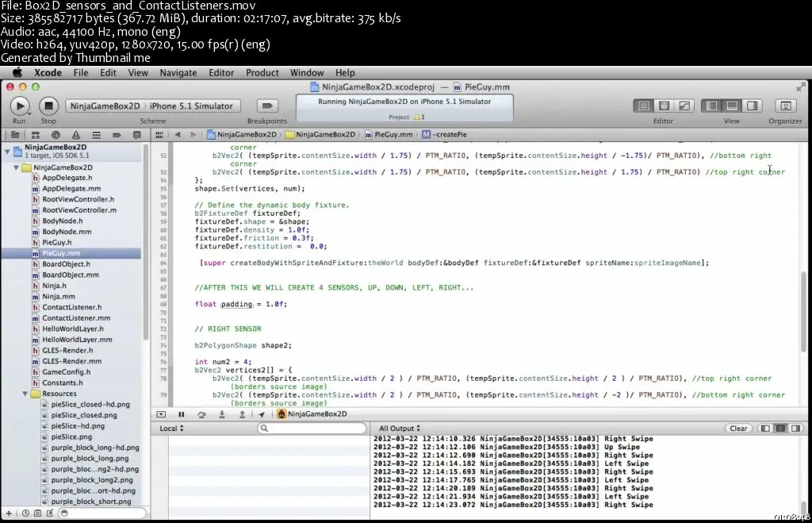Collapse the NinjaGameBox2D yellow group folder

pyautogui.click(x=16, y=167)
